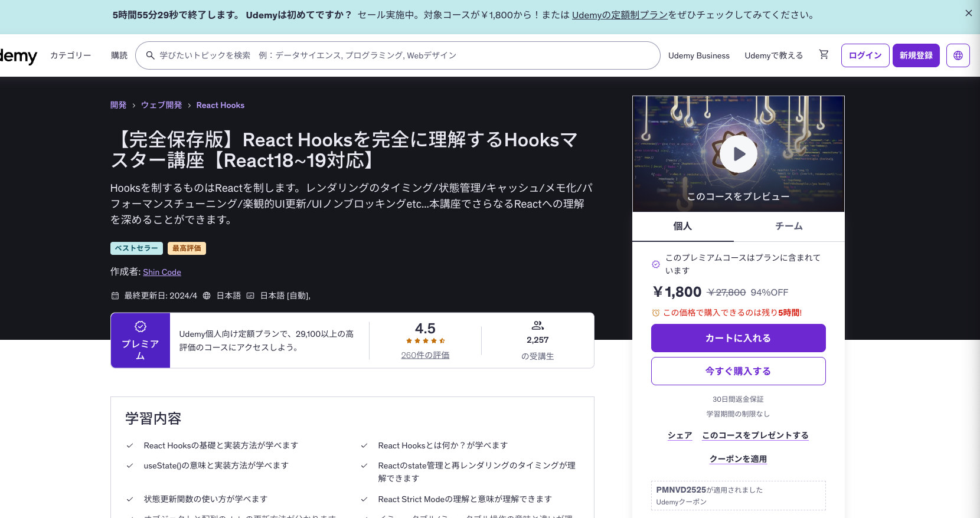Screen dimensions: 980x518
Task: Click the シェア link
Action: (x=680, y=435)
